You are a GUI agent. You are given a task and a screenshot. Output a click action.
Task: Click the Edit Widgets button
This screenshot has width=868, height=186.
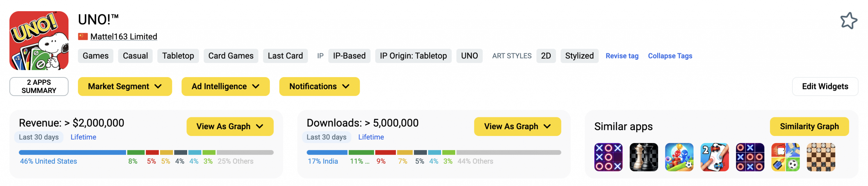pos(825,87)
